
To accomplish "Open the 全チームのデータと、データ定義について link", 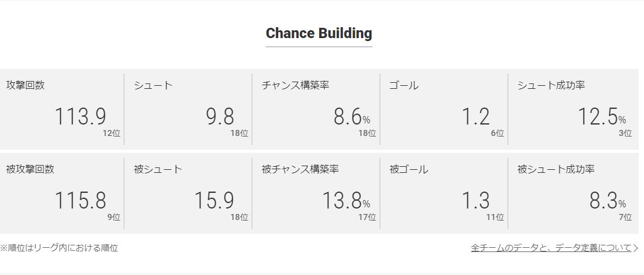I will (551, 248).
